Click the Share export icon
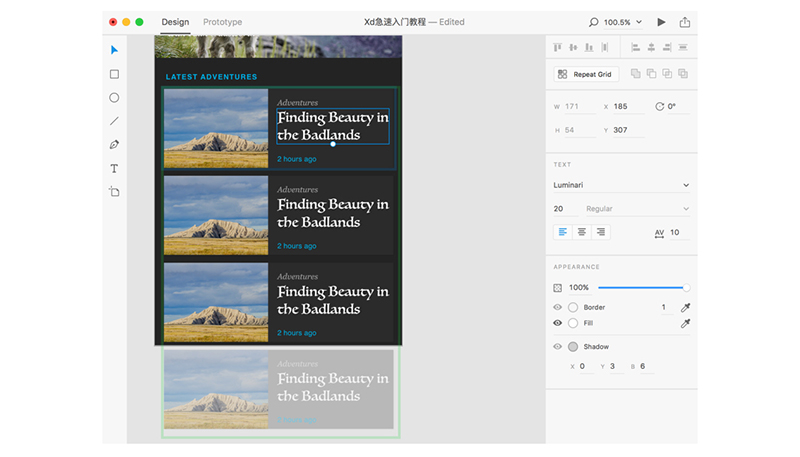Image resolution: width=800 pixels, height=457 pixels. (x=685, y=22)
